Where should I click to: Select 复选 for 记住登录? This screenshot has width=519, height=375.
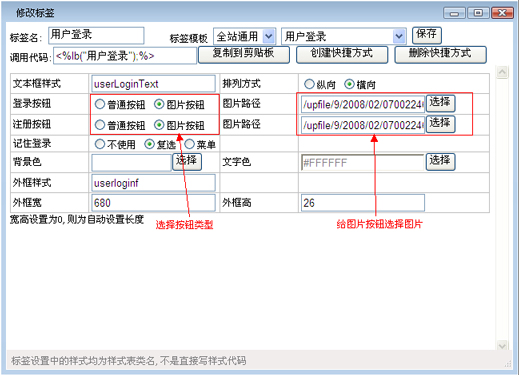[149, 144]
